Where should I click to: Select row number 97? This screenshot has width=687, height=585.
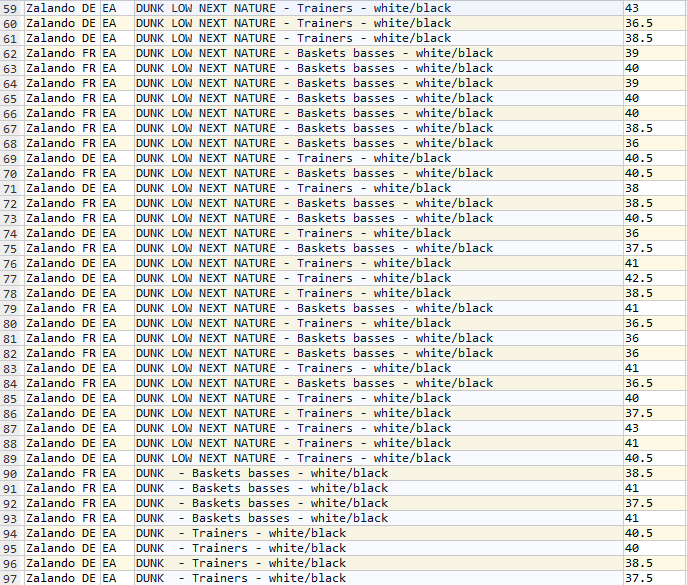(12, 578)
